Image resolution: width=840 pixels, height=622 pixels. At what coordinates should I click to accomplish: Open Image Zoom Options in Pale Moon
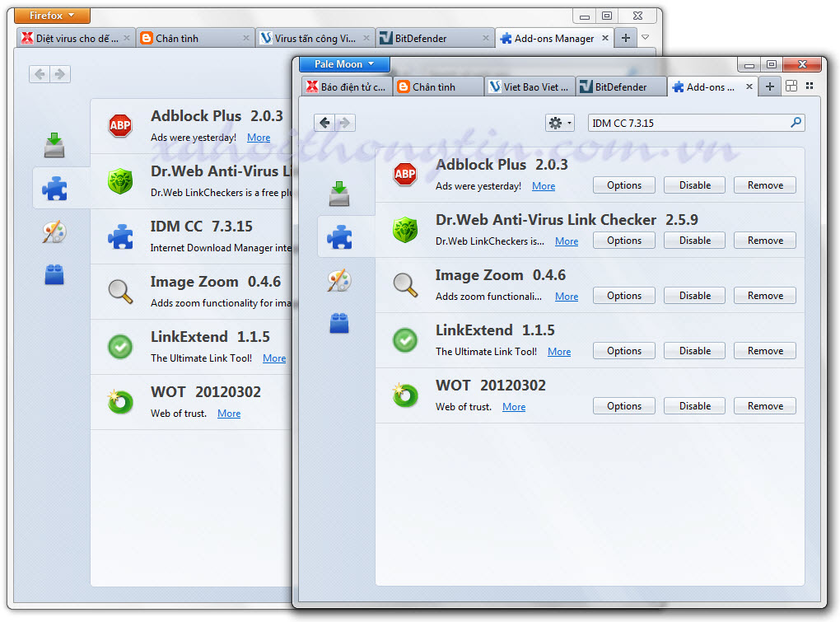coord(623,296)
